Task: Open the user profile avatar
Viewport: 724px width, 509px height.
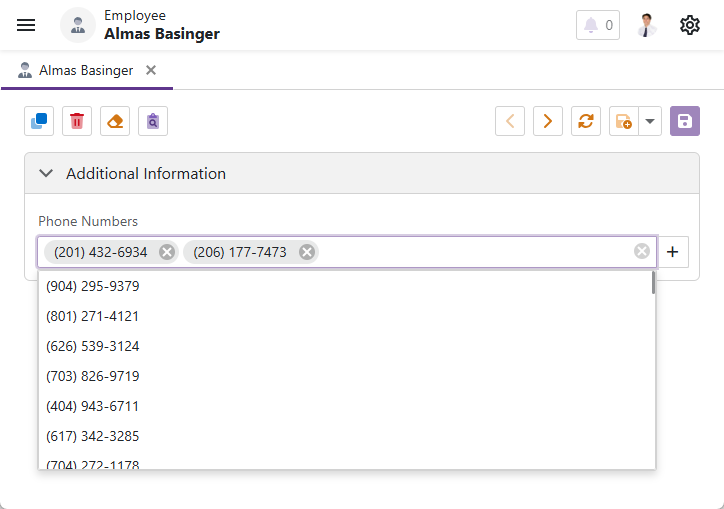Action: tap(647, 25)
